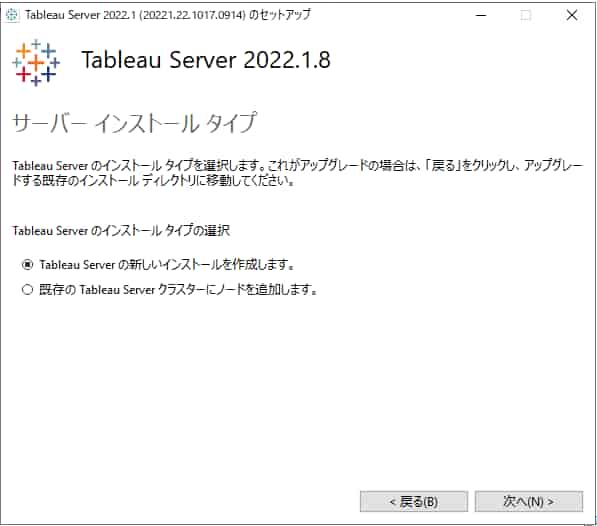Click the Tableau multicolor cross logo
Screen dimensions: 597x526
point(36,62)
